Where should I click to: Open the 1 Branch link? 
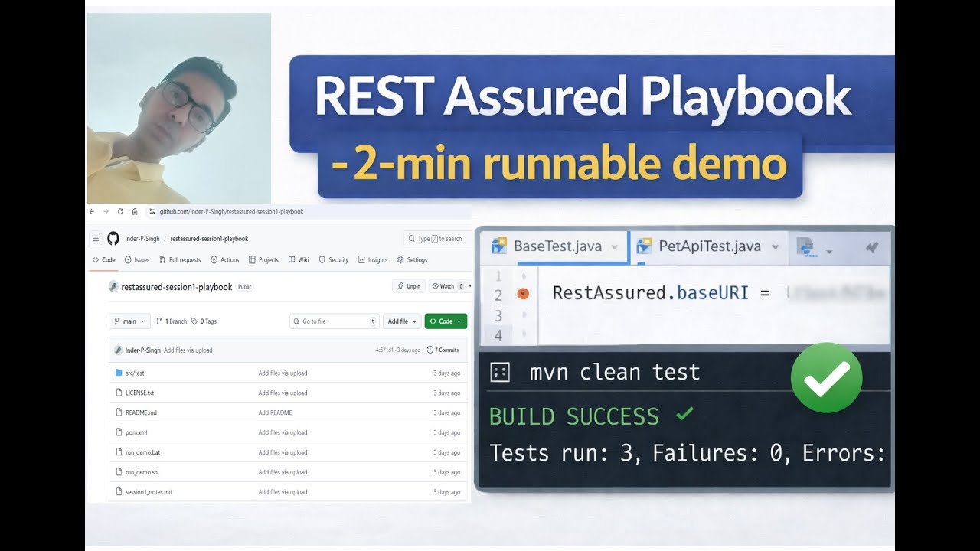pyautogui.click(x=171, y=321)
